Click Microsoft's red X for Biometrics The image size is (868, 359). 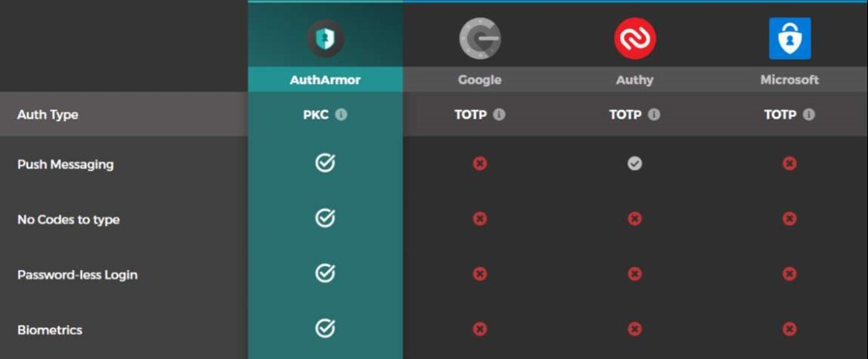click(790, 329)
